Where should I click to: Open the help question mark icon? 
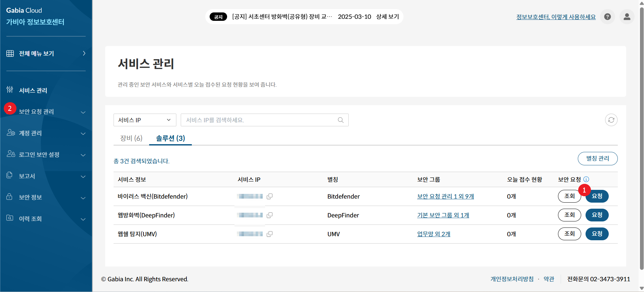pos(607,17)
